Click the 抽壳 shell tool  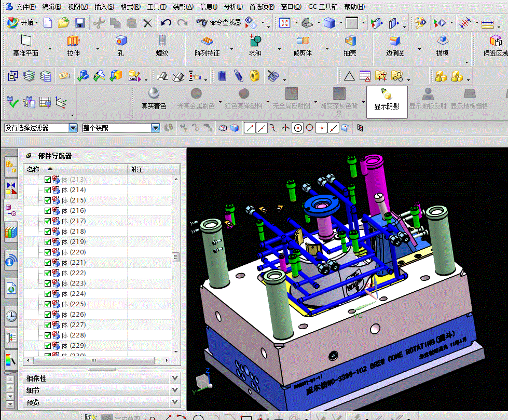pyautogui.click(x=350, y=46)
